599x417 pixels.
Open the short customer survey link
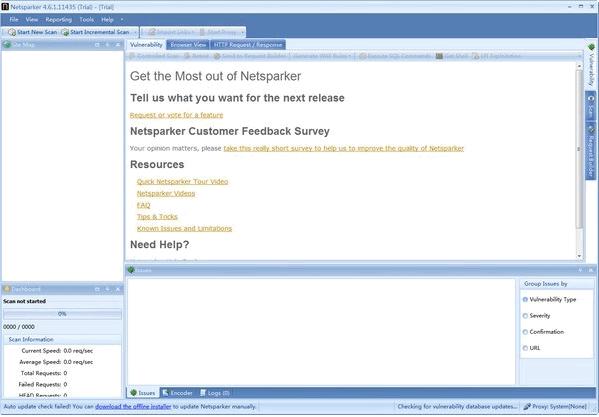[x=343, y=148]
